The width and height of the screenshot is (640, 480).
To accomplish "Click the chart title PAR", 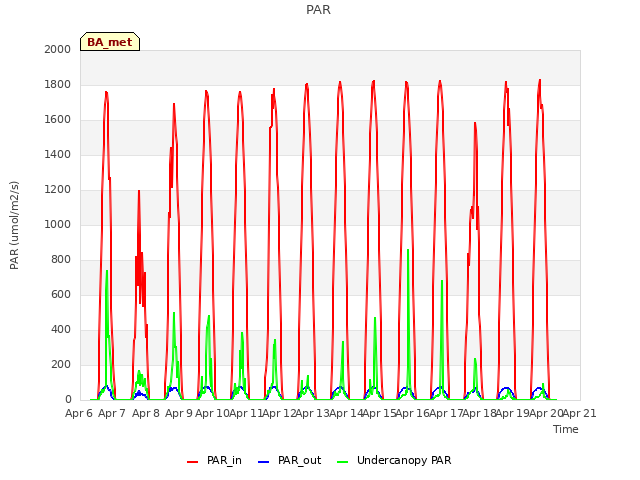I will coord(318,10).
